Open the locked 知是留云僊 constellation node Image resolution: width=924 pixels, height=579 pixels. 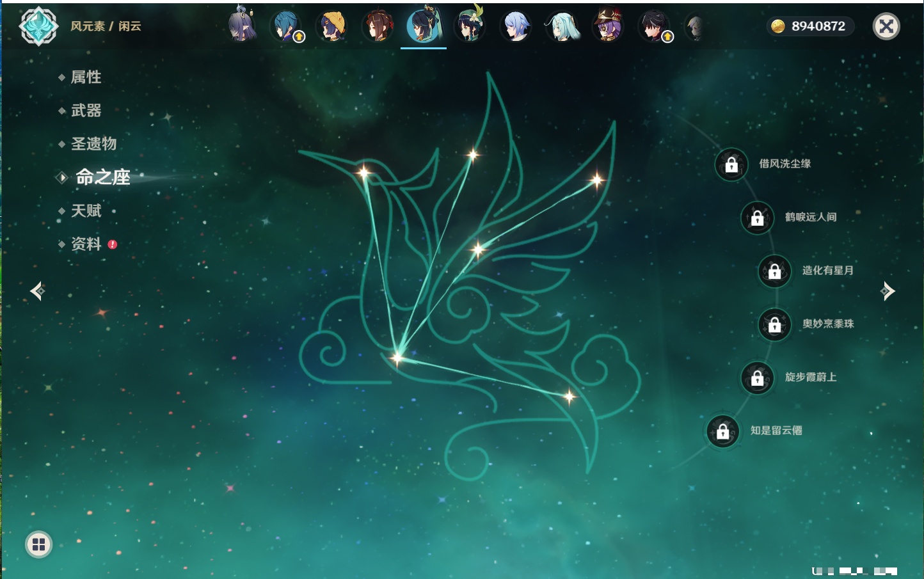[723, 431]
